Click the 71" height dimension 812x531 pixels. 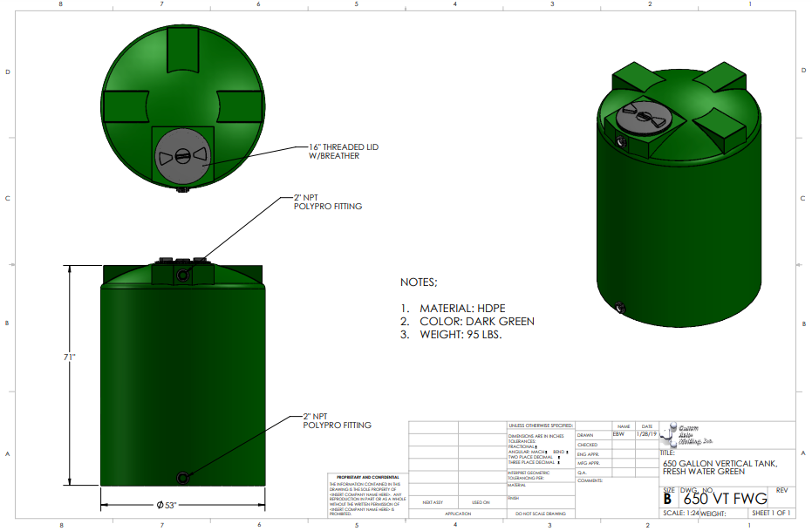coord(68,358)
